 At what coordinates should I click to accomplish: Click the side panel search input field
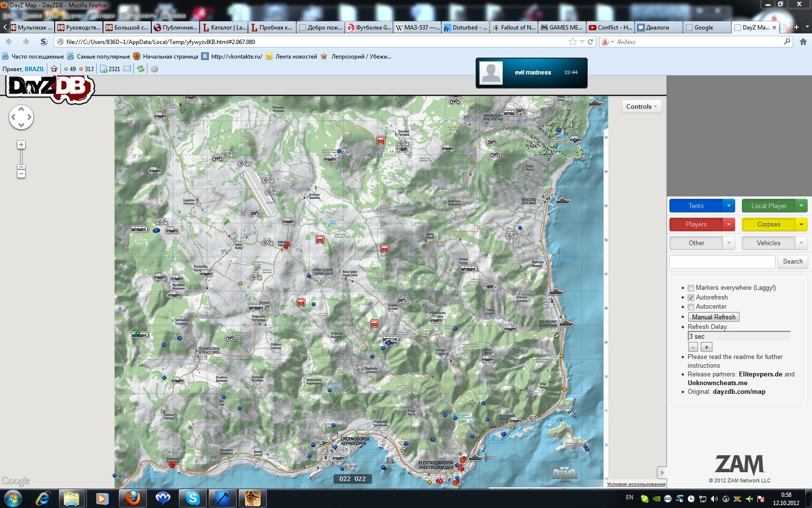(x=722, y=262)
